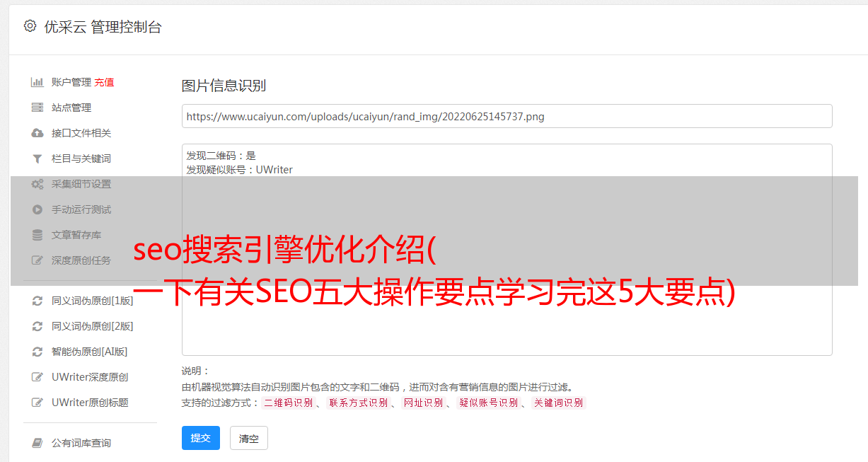
Task: Click the 关键词识别 tag
Action: click(559, 403)
